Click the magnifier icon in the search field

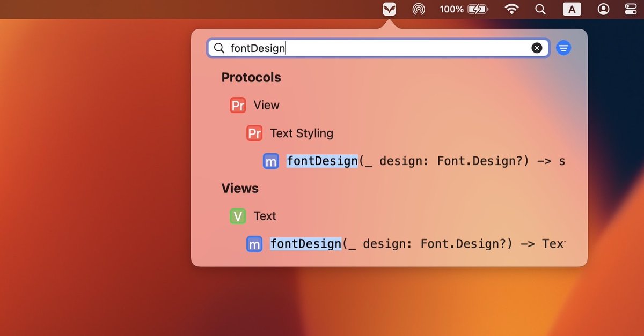tap(219, 48)
